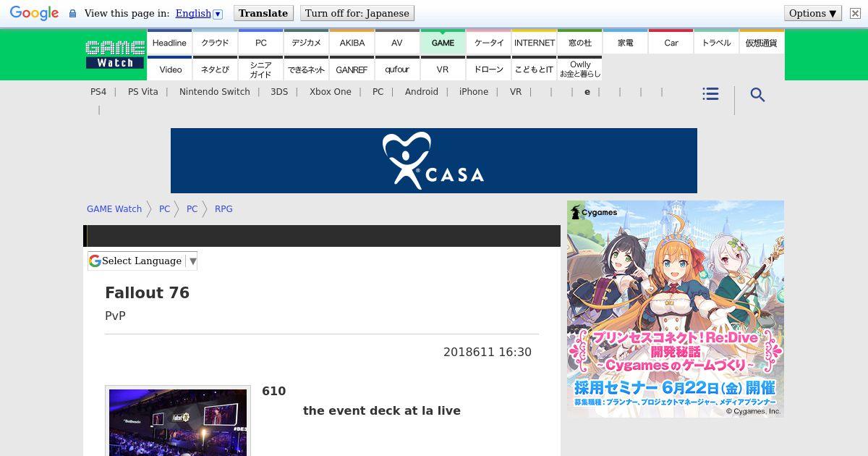The height and width of the screenshot is (456, 868).
Task: Open the こどもとIT tab
Action: [534, 69]
